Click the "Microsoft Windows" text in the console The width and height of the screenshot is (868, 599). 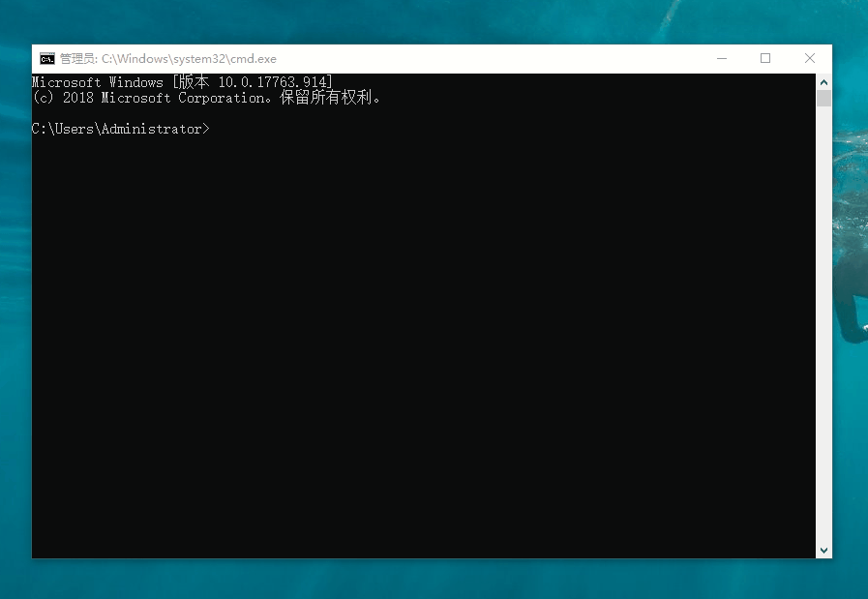point(97,82)
